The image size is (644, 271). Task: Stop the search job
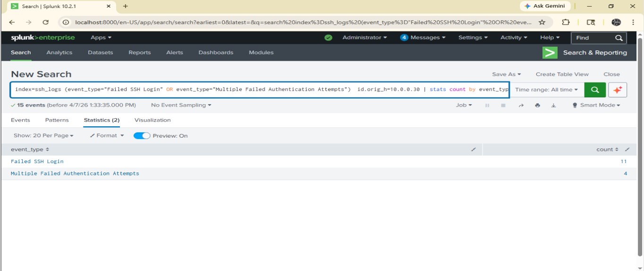(503, 106)
